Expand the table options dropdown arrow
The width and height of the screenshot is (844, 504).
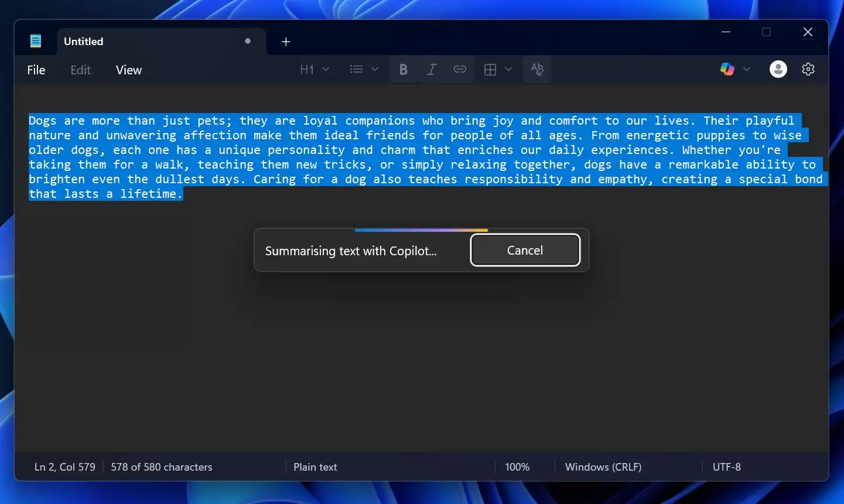pyautogui.click(x=508, y=70)
